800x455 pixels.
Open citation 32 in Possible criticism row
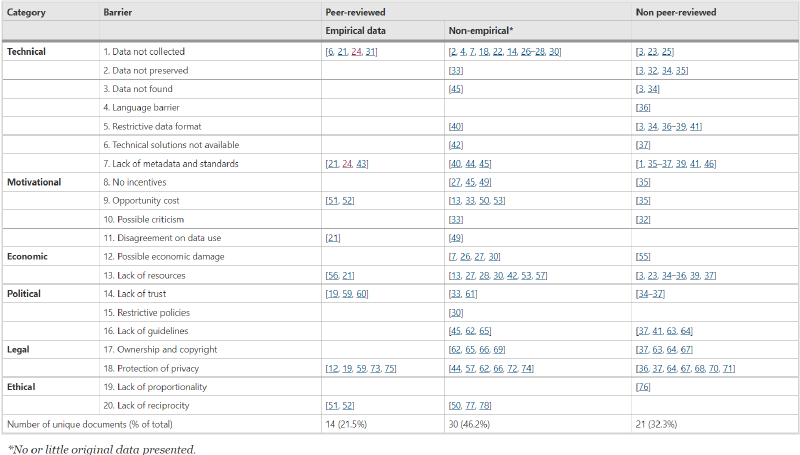click(643, 219)
